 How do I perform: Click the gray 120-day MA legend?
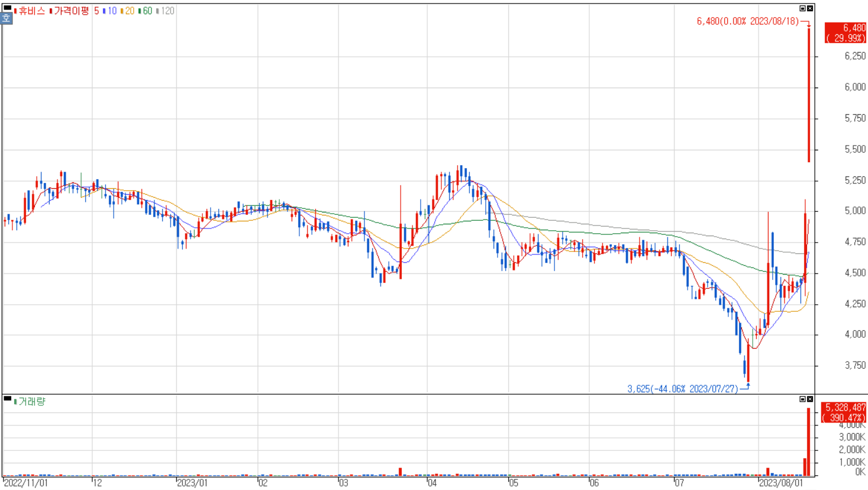[x=165, y=11]
